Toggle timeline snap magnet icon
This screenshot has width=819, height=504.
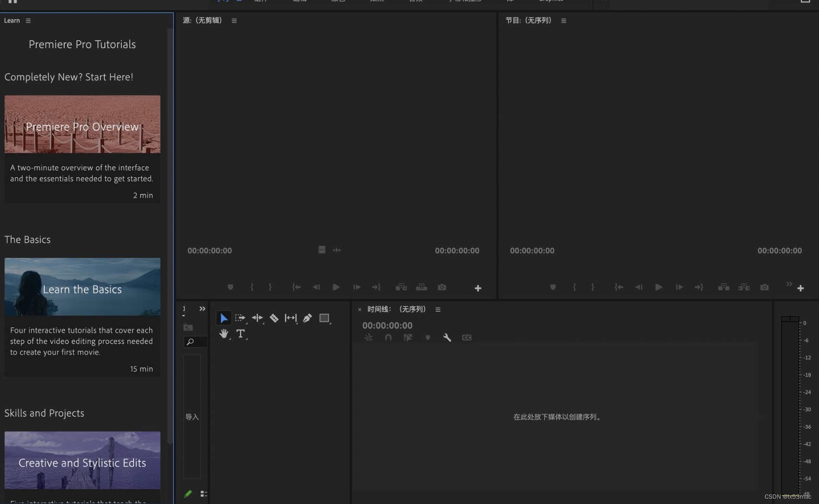point(388,338)
